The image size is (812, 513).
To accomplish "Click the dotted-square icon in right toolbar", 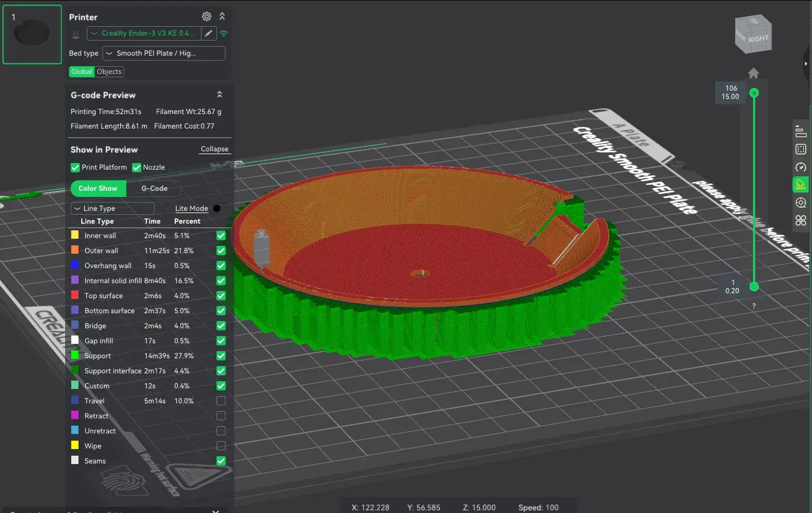I will pyautogui.click(x=801, y=149).
